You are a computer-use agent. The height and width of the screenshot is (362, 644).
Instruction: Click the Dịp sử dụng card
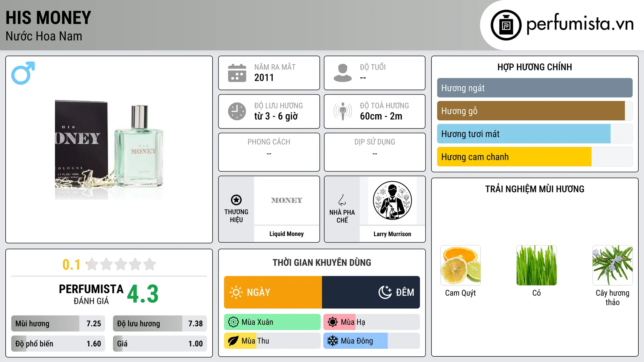[x=375, y=152]
